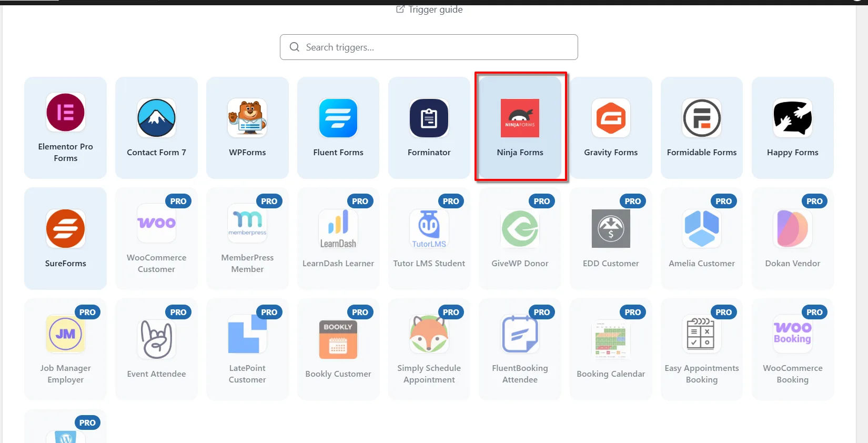Screen dimensions: 868x443
Task: Open the Trigger guide link
Action: 429,9
